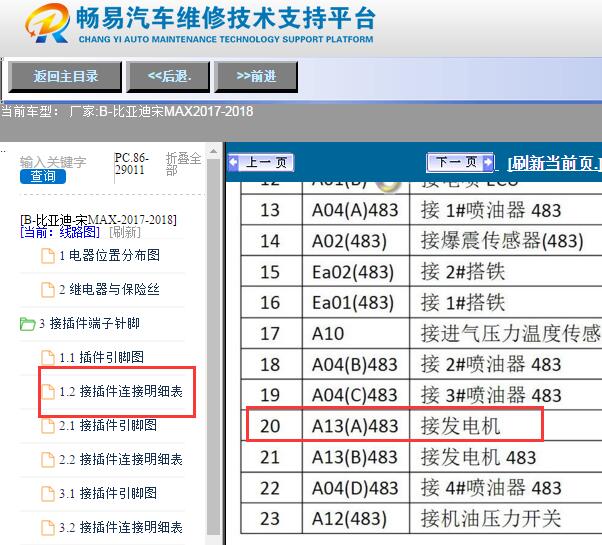Image resolution: width=602 pixels, height=545 pixels.
Task: Click the page icon beside 3.1 接插件引脚图
Action: coord(48,493)
